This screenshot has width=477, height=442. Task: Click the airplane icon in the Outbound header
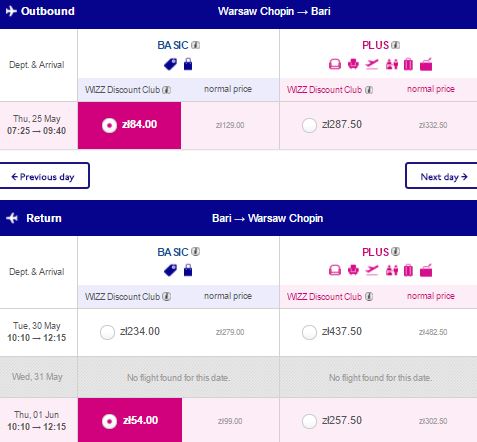(11, 11)
